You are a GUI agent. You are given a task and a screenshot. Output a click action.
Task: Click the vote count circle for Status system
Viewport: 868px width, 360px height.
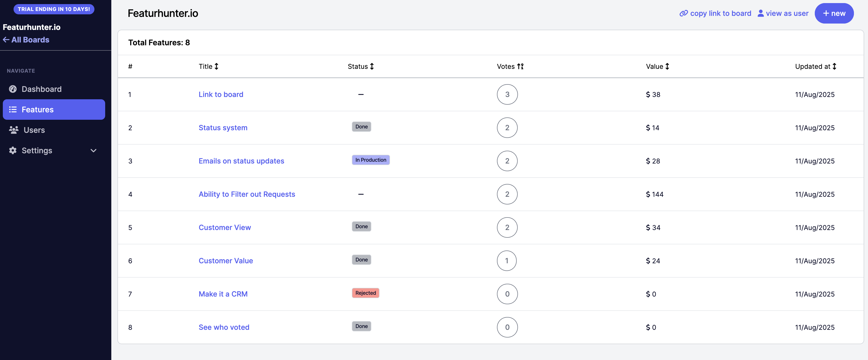pos(507,128)
